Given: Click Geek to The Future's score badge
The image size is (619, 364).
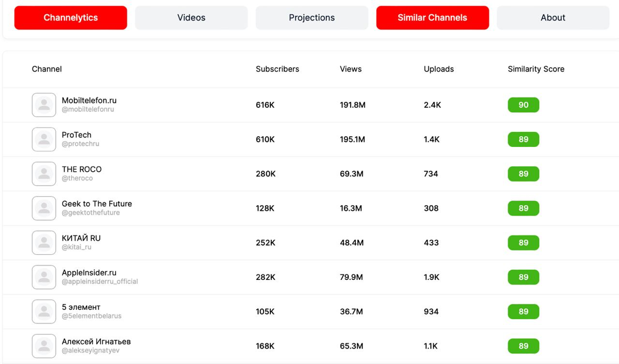Looking at the screenshot, I should 524,208.
